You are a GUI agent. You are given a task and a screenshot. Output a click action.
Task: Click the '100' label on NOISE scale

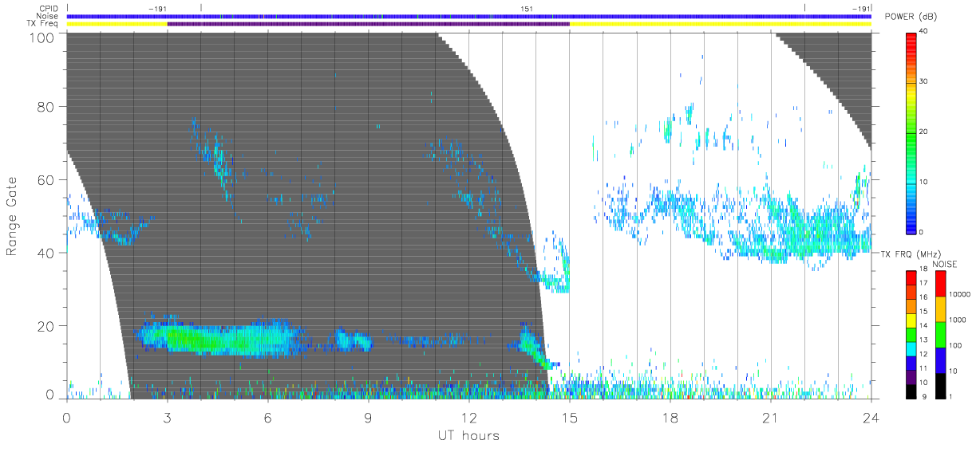click(x=957, y=345)
